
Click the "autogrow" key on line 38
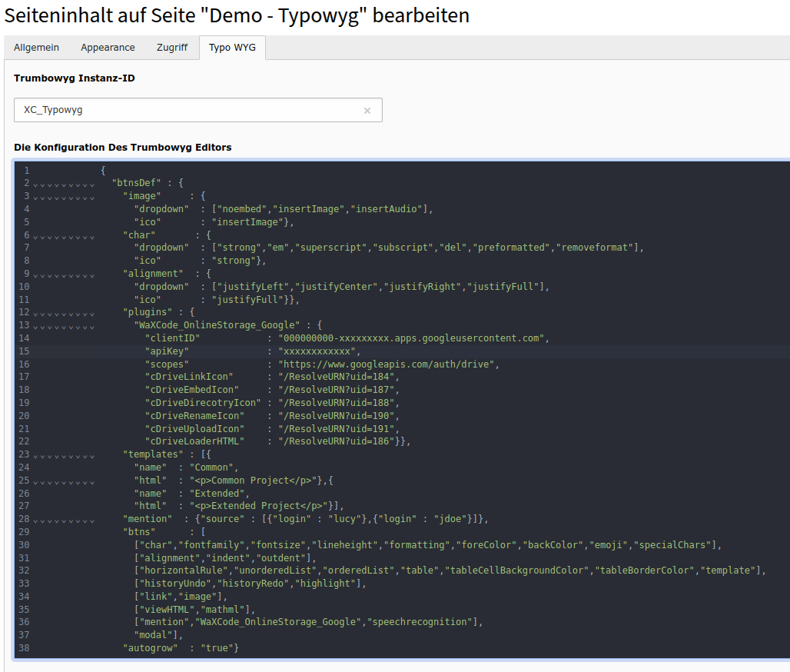click(x=150, y=648)
